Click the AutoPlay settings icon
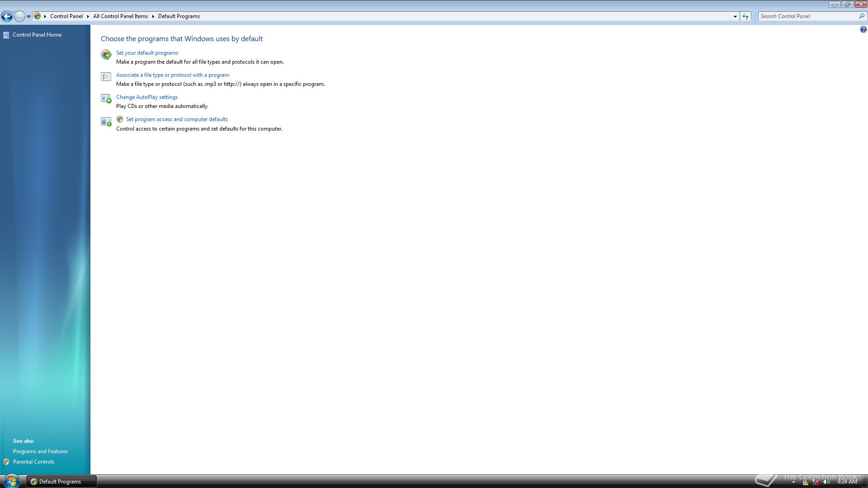The height and width of the screenshot is (488, 868). pyautogui.click(x=106, y=99)
